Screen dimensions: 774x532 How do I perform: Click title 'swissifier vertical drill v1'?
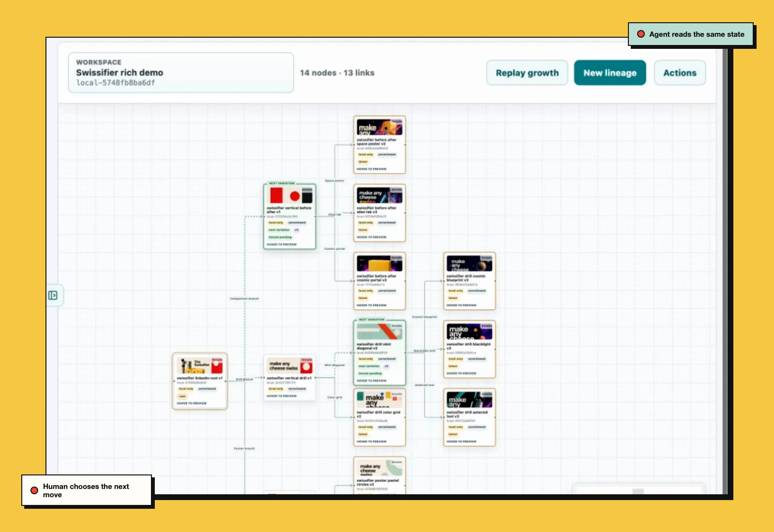[289, 378]
